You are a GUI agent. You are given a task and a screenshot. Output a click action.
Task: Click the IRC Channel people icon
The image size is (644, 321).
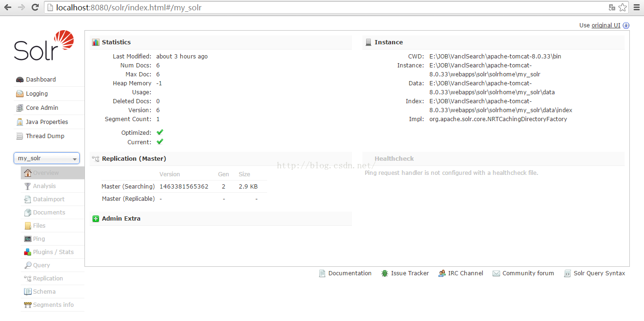pyautogui.click(x=442, y=273)
